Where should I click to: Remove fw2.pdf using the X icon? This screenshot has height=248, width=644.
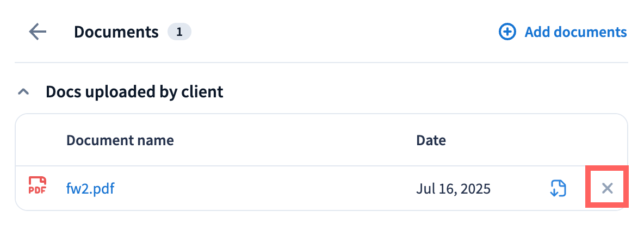pos(607,189)
